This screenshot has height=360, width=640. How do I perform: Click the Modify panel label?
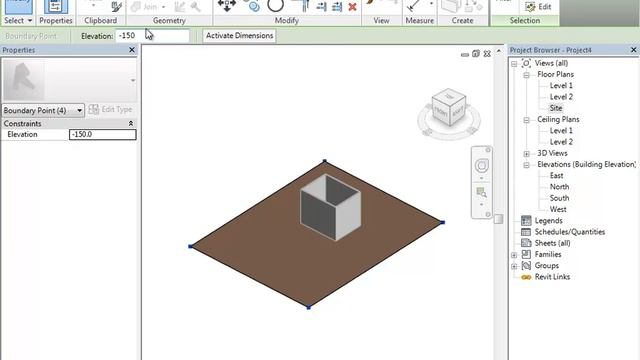[x=287, y=20]
